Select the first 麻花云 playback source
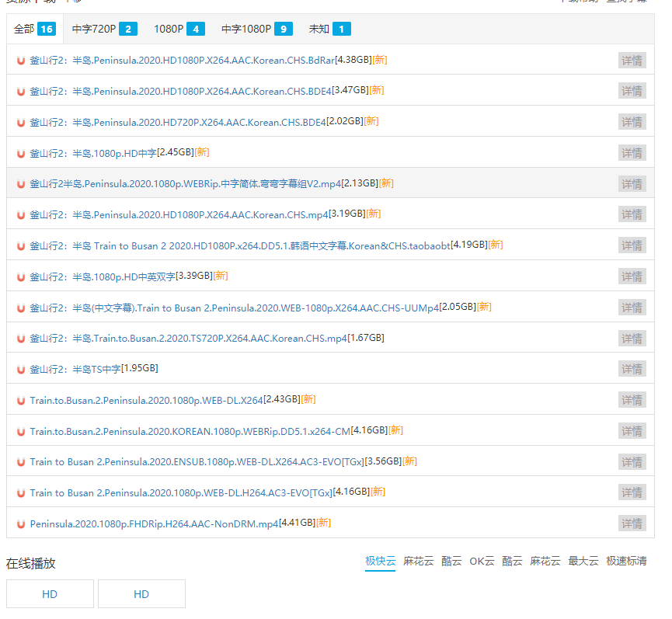 [x=418, y=562]
